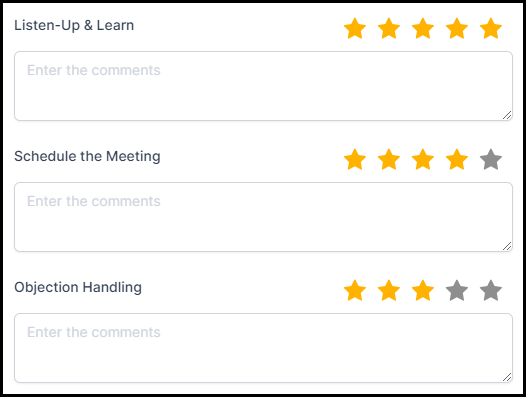The width and height of the screenshot is (526, 397).
Task: Pick the third star for Objection Handling
Action: [x=423, y=290]
